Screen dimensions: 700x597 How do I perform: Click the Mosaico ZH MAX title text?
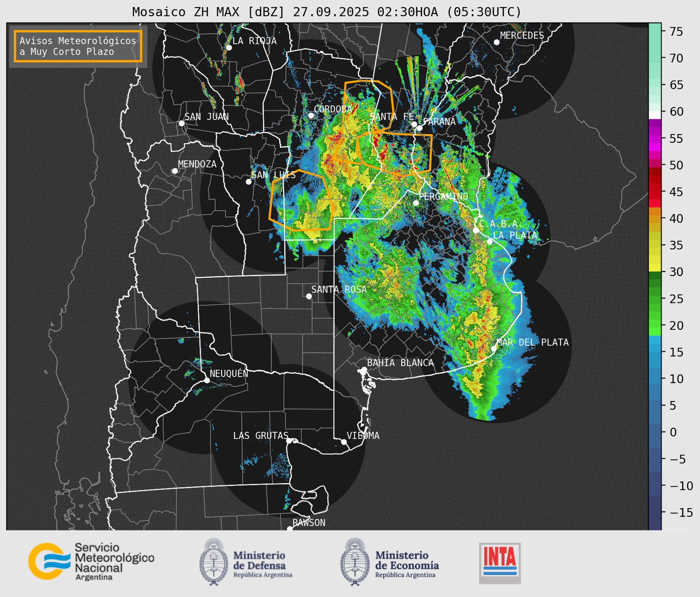(327, 12)
